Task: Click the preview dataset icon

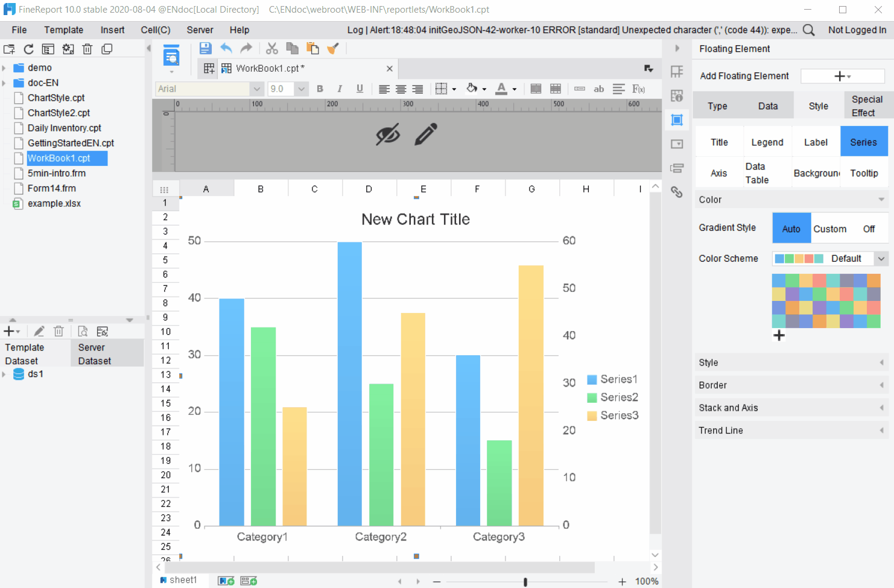Action: [83, 331]
